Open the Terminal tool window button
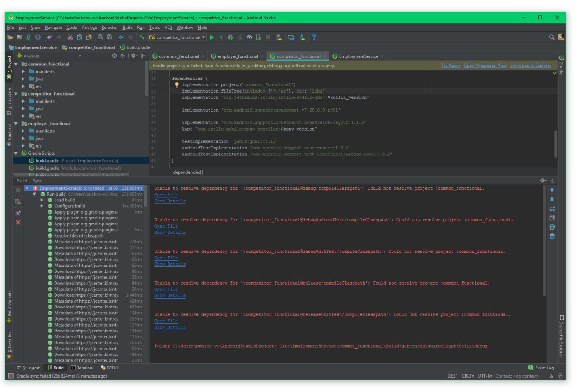Viewport: 578px width, 392px height. 82,368
